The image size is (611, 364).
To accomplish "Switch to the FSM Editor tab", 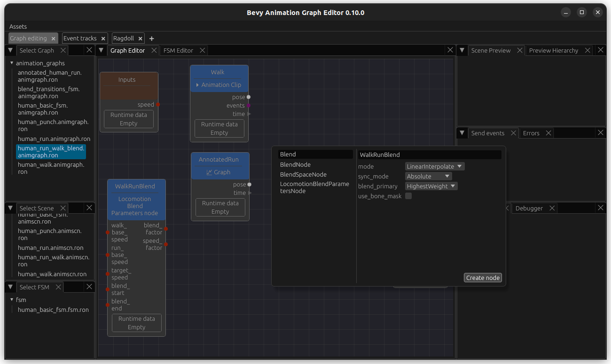I will pyautogui.click(x=179, y=50).
